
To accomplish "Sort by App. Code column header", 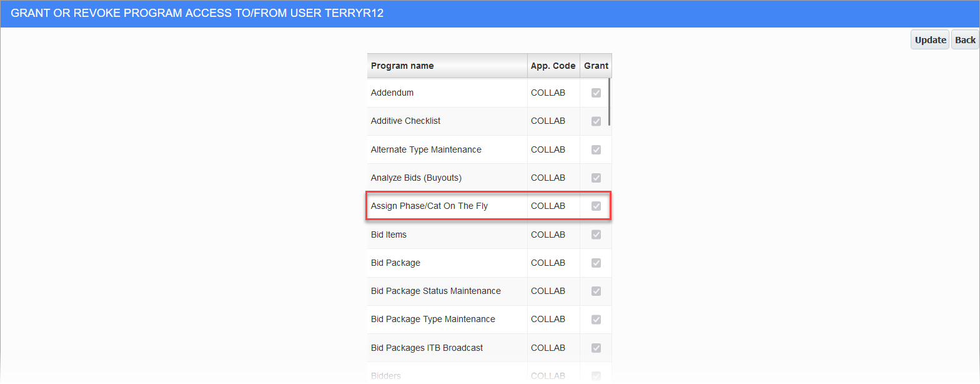I will [x=553, y=66].
